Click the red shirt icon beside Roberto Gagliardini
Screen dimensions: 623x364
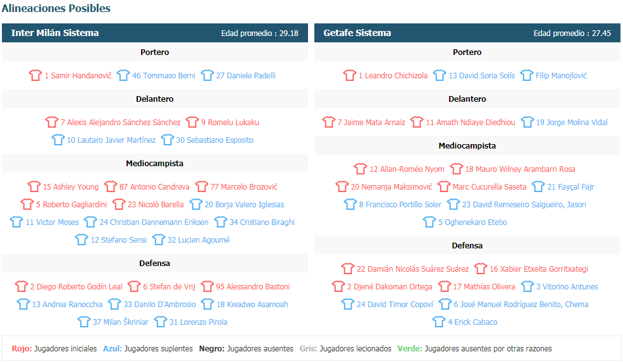tap(27, 204)
